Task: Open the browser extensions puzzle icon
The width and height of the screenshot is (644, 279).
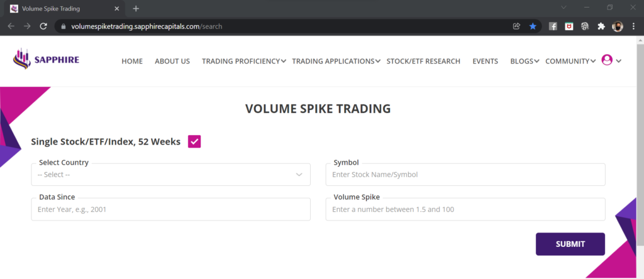Action: coord(601,26)
